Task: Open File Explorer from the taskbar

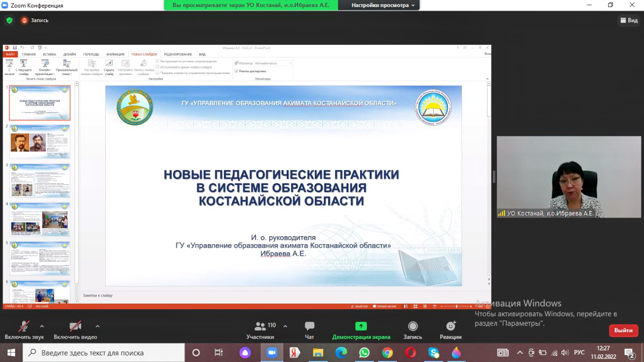Action: click(x=318, y=352)
